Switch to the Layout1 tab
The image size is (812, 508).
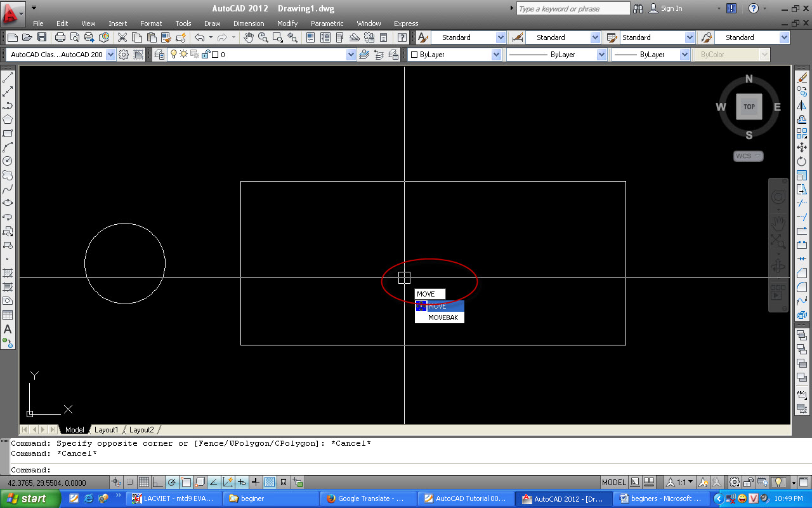click(107, 430)
